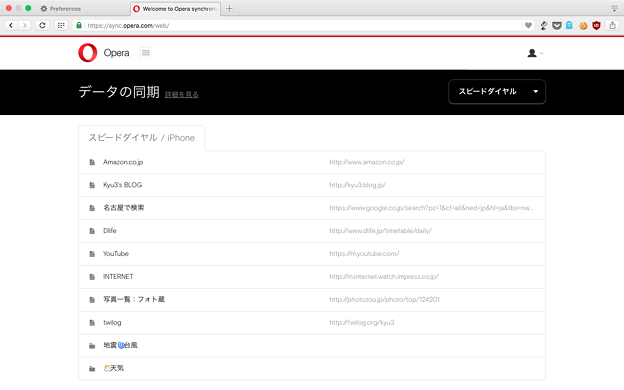Click the extension icon left of Pocket

[544, 25]
